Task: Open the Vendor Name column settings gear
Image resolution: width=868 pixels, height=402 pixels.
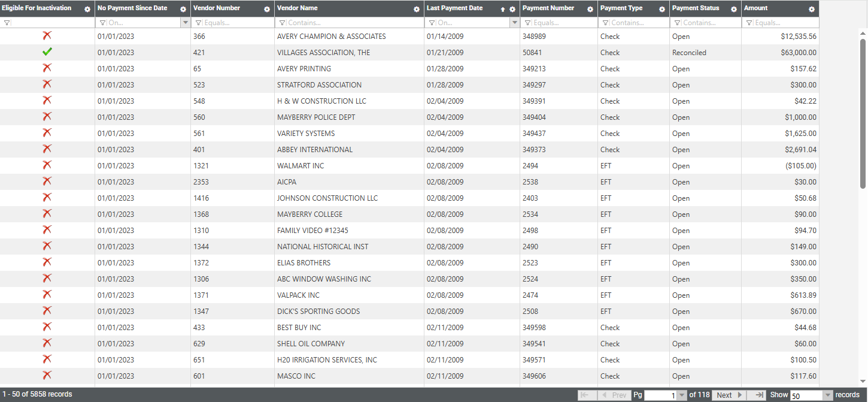Action: [x=417, y=10]
